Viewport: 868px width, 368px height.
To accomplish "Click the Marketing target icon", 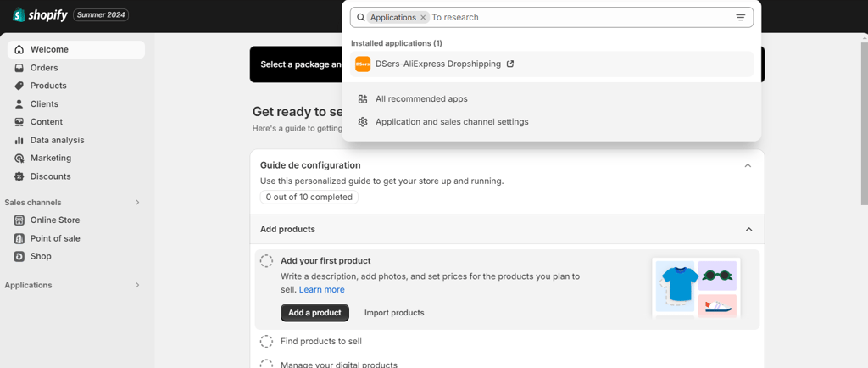I will (19, 159).
